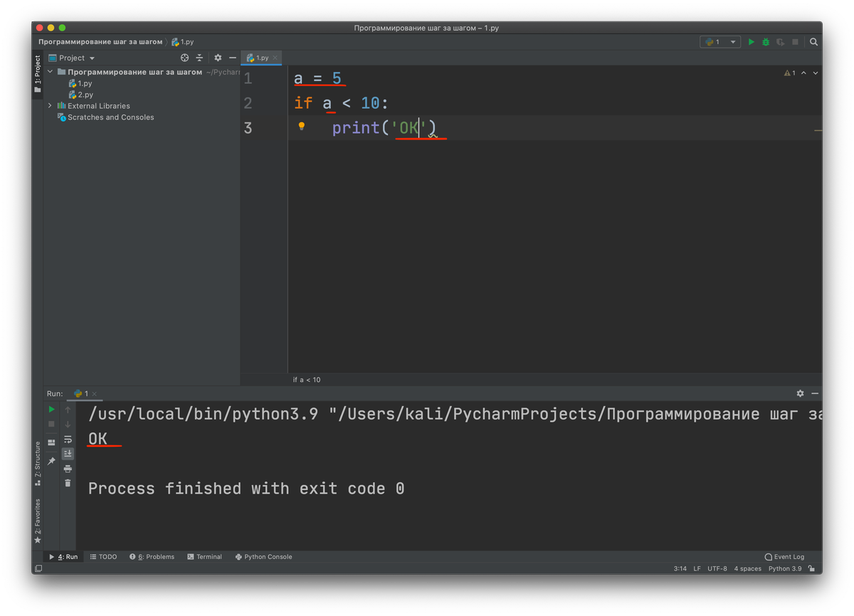
Task: Click the Restore Layout icon in Run panel
Action: tap(51, 442)
